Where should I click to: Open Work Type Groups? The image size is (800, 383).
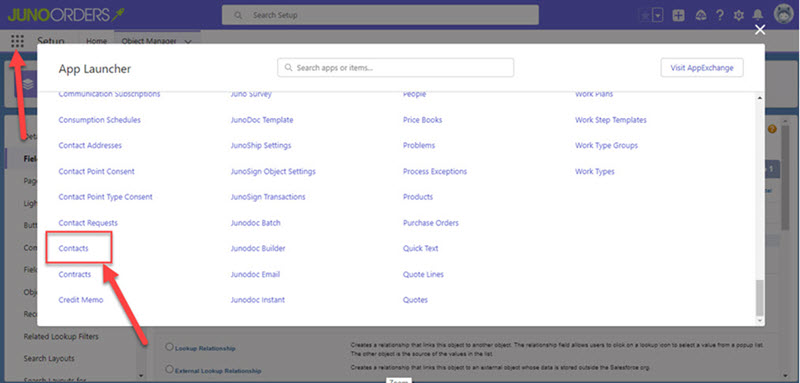606,145
